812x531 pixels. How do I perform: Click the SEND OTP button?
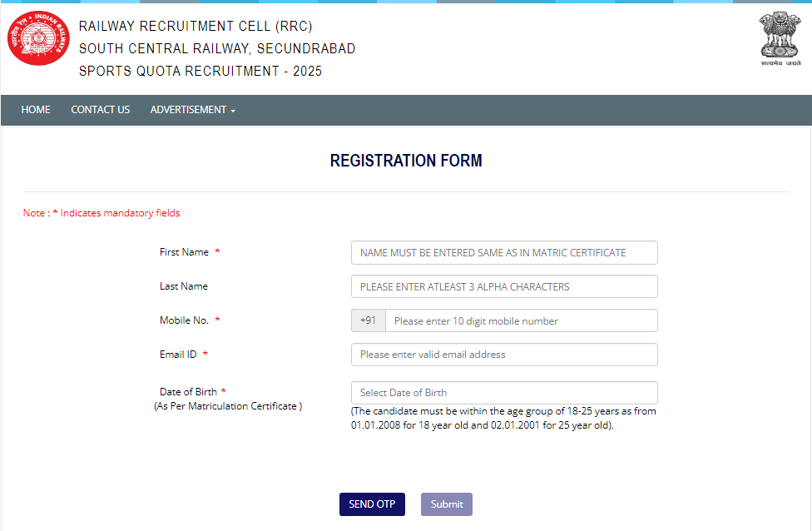(x=372, y=504)
